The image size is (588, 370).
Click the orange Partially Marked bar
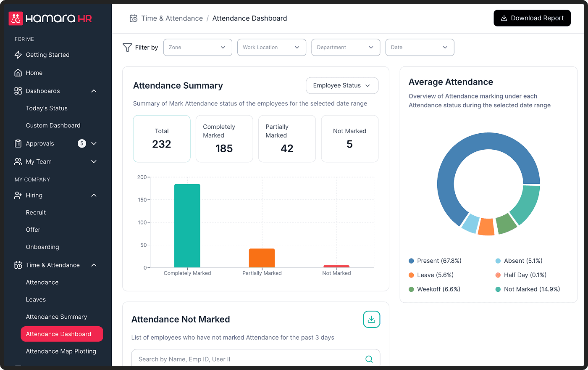click(x=262, y=258)
